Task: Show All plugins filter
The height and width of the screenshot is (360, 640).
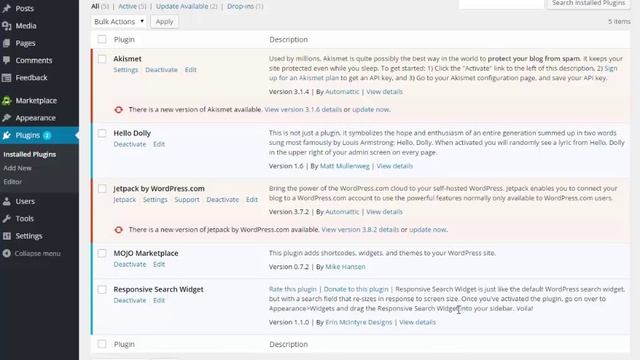Action: pyautogui.click(x=95, y=6)
